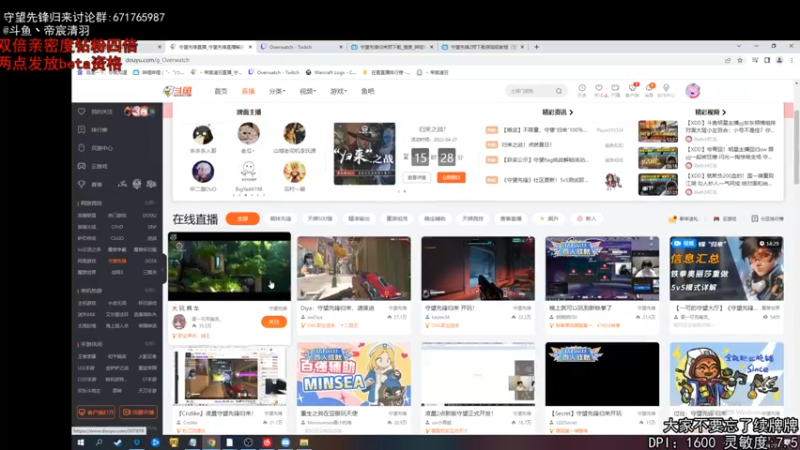Open the pink pig user avatar

coord(692,91)
